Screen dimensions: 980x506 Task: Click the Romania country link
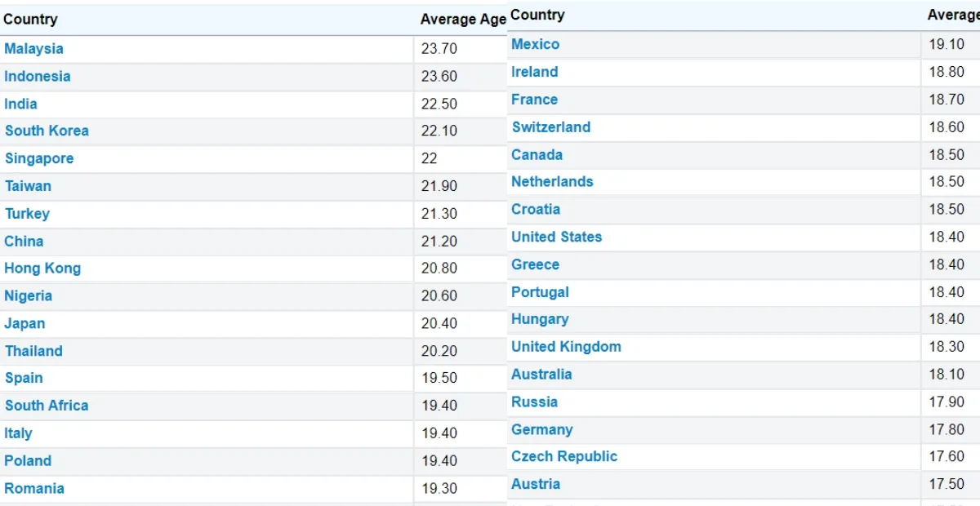coord(34,489)
